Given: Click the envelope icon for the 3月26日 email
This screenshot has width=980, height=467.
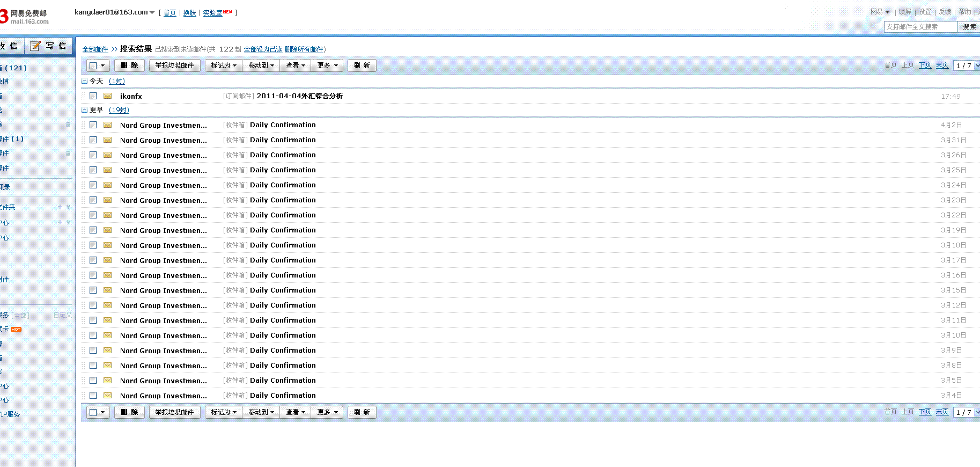Looking at the screenshot, I should [108, 155].
